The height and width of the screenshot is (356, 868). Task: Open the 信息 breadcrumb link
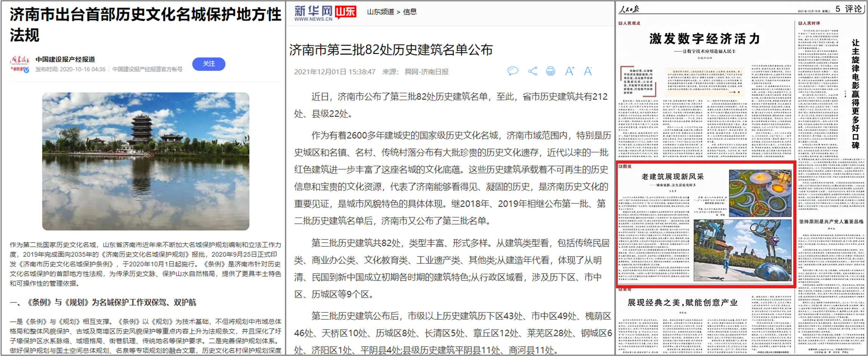[x=410, y=12]
